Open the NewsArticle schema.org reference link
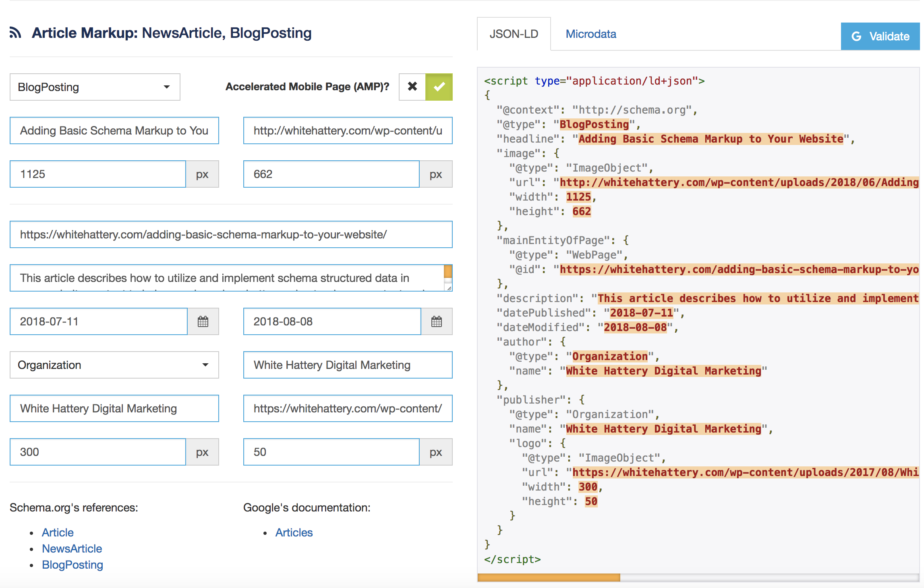 pyautogui.click(x=72, y=549)
